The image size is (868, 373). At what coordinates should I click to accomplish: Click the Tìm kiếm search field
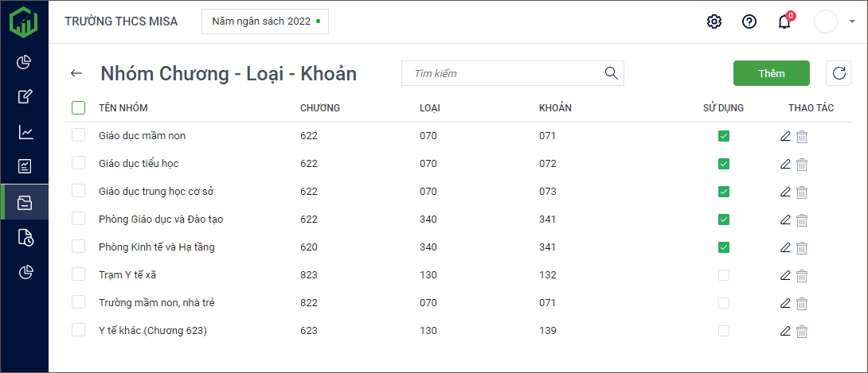point(506,73)
